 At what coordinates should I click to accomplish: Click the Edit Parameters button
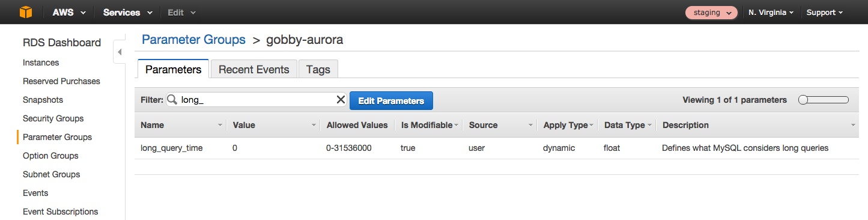coord(391,100)
